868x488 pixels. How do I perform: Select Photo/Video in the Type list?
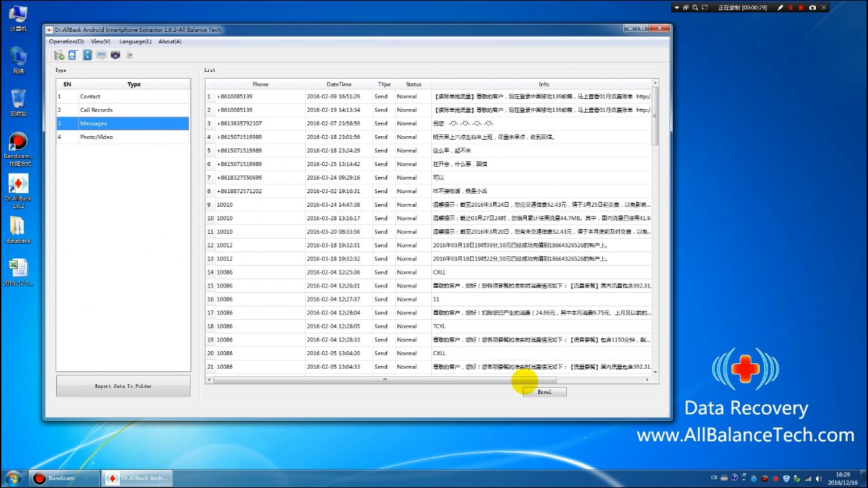[123, 137]
